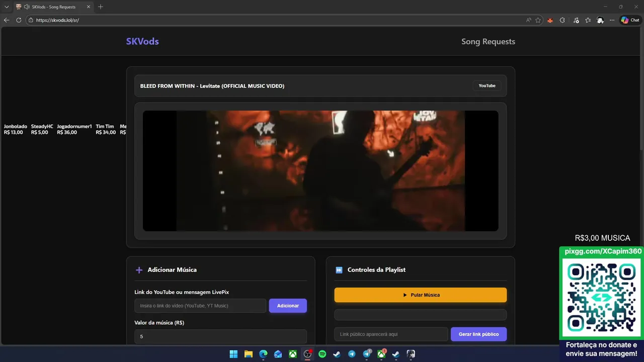
Task: Close the SKVods - Song Requests tab
Action: point(88,7)
